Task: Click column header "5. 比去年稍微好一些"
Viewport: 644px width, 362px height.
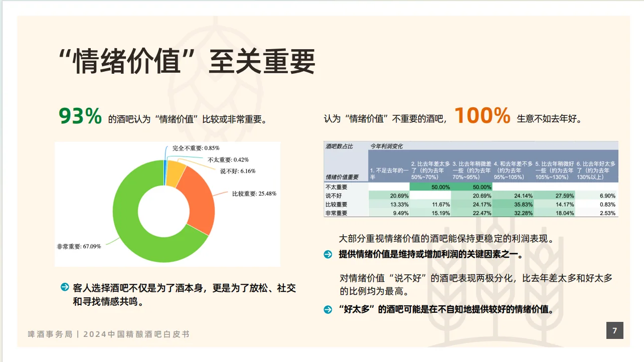Action: pyautogui.click(x=554, y=170)
